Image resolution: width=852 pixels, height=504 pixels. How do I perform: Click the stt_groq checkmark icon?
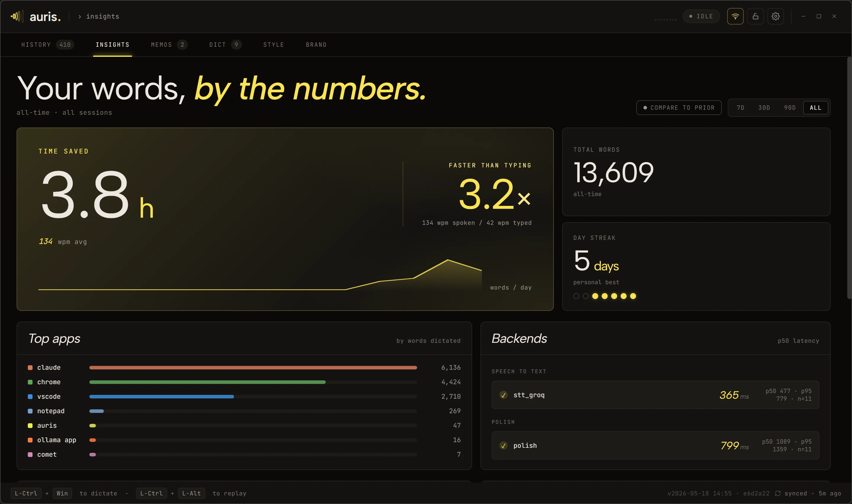tap(503, 395)
